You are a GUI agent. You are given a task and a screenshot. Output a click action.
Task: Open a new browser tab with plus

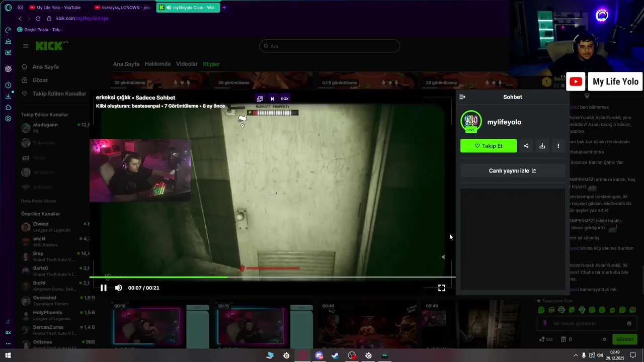pyautogui.click(x=224, y=8)
